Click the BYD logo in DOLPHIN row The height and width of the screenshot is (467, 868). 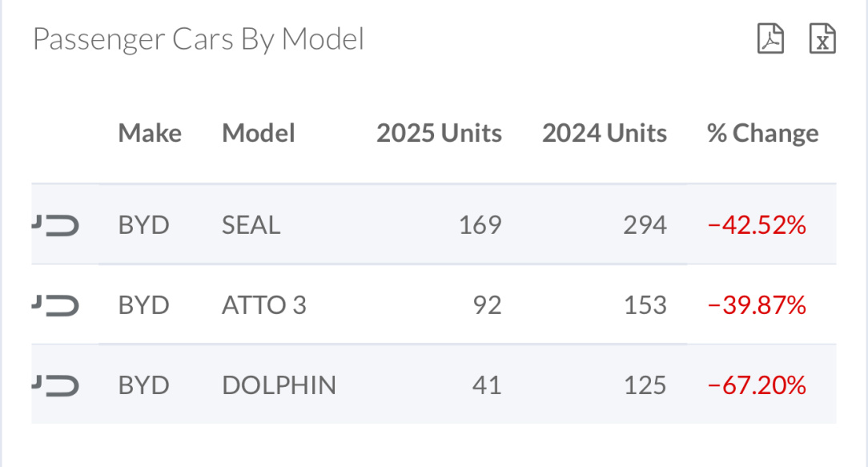(56, 385)
